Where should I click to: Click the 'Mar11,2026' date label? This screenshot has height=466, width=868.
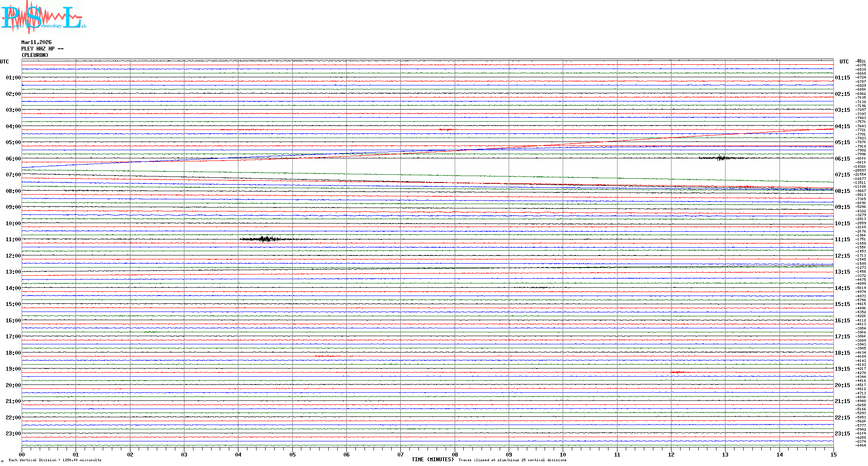click(x=36, y=42)
